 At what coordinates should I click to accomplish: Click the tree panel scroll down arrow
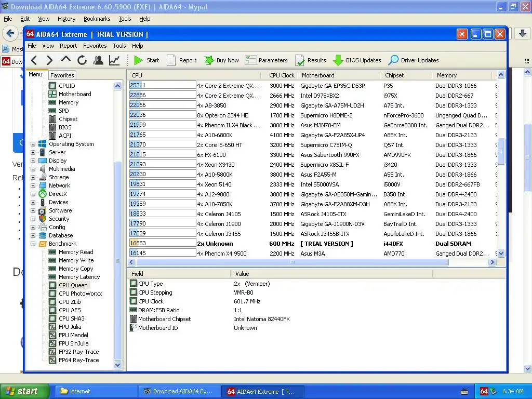point(118,365)
